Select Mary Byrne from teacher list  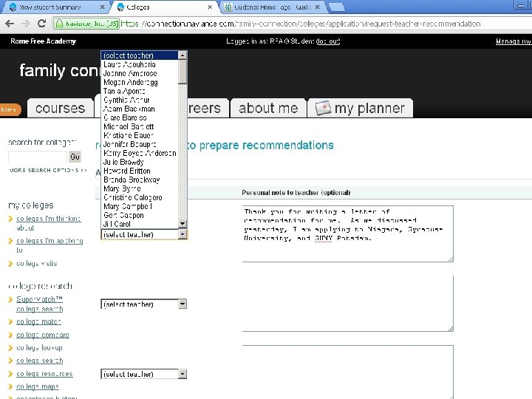[x=140, y=188]
